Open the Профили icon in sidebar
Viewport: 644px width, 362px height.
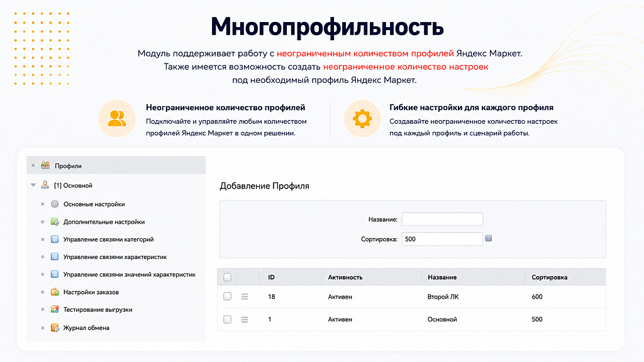45,165
